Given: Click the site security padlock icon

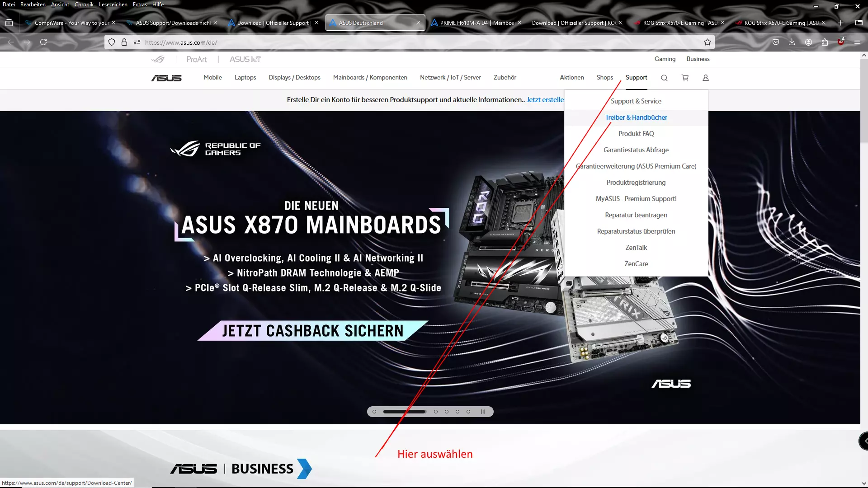Looking at the screenshot, I should coord(124,42).
